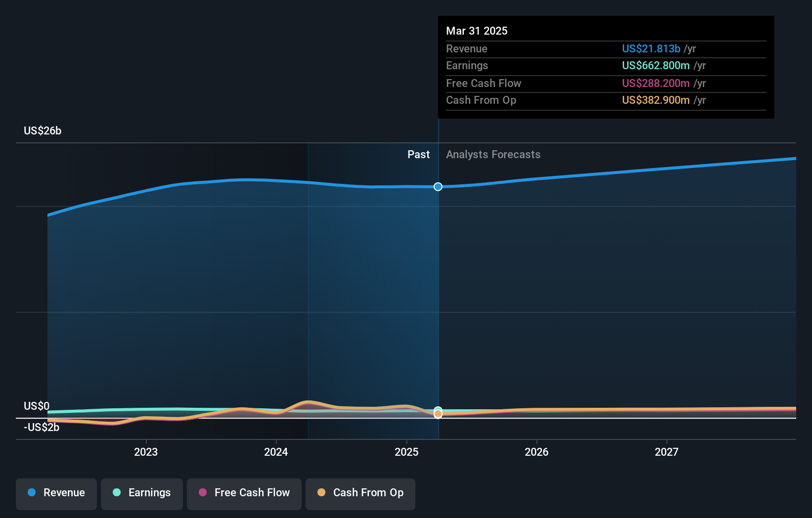Select the orange cash-from-op marker at Mar 2025

(x=438, y=414)
